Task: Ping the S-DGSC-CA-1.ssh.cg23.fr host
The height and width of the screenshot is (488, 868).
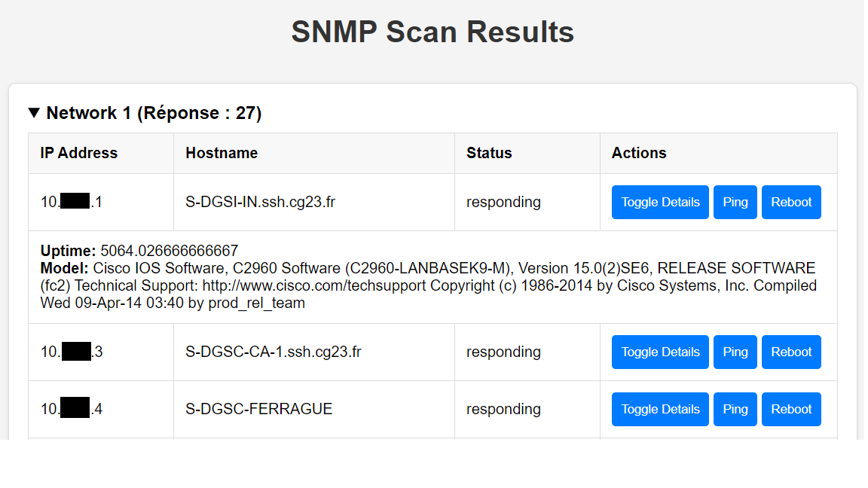Action: coord(735,352)
